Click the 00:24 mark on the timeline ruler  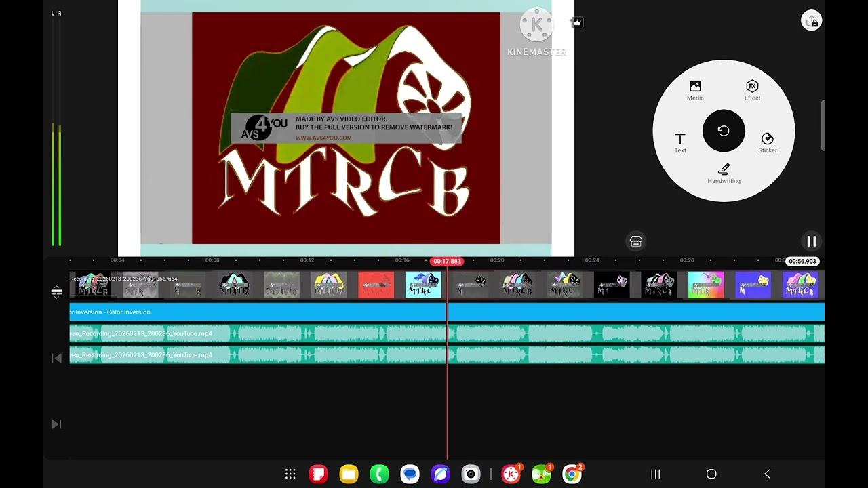[592, 260]
